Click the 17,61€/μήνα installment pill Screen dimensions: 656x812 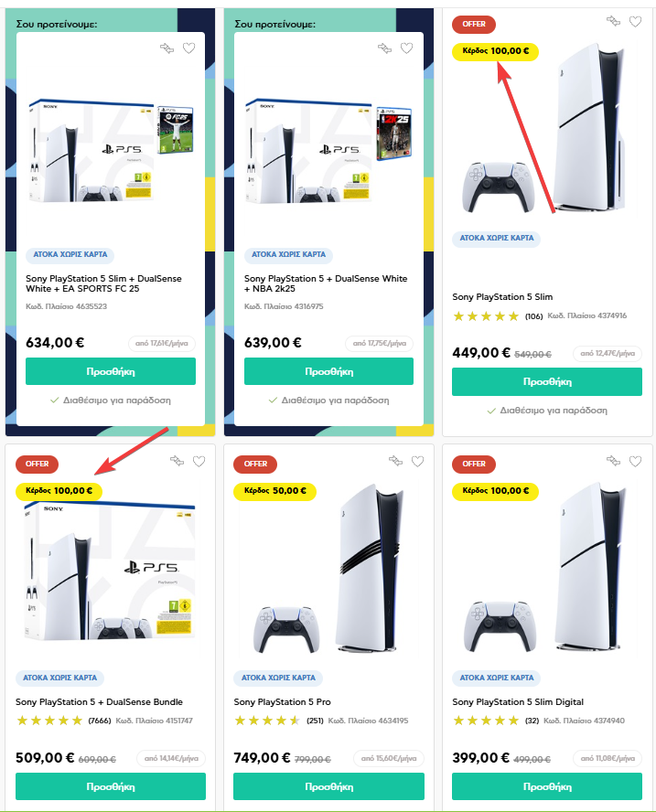162,343
